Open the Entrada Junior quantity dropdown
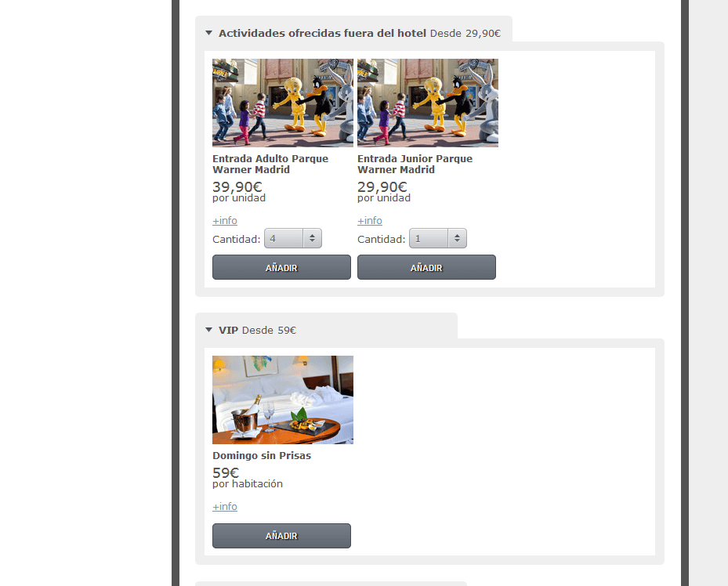This screenshot has height=586, width=728. tap(438, 238)
